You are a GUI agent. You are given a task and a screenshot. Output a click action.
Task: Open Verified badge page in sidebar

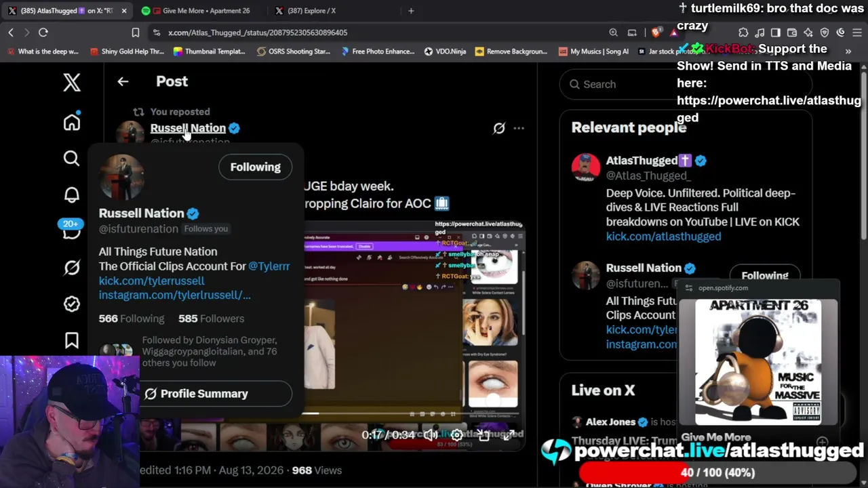pos(72,304)
